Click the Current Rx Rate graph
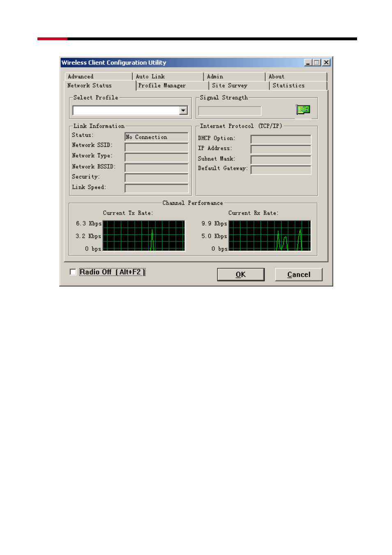Image resolution: width=392 pixels, height=555 pixels. click(x=270, y=236)
